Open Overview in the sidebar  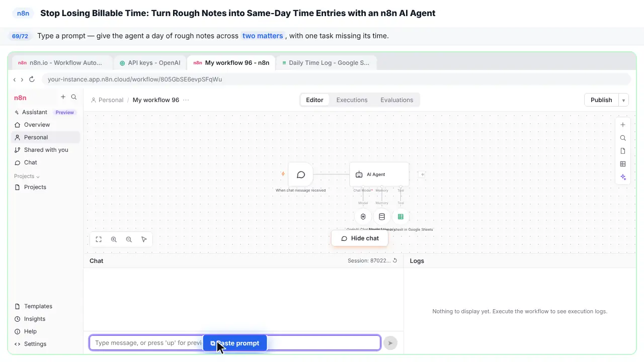tap(45, 125)
